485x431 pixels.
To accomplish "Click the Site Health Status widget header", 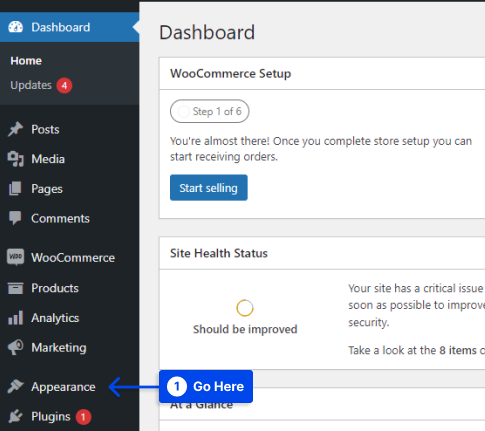I will coord(322,253).
